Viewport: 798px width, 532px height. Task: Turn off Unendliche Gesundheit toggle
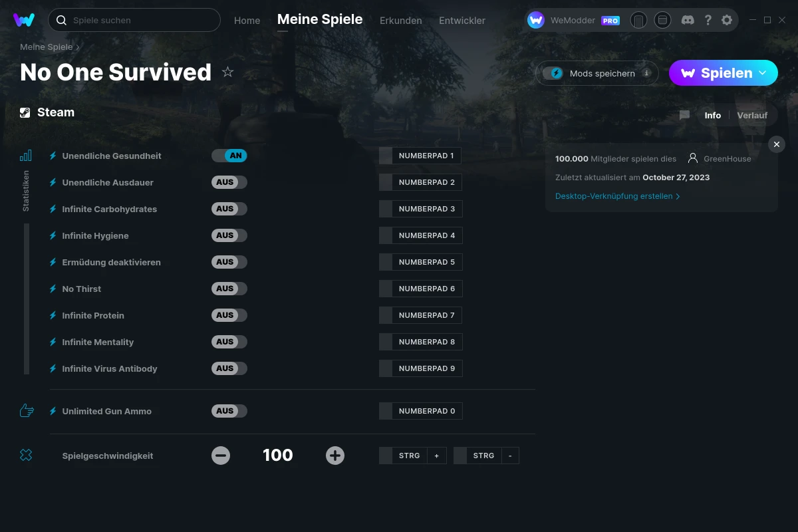click(x=229, y=156)
